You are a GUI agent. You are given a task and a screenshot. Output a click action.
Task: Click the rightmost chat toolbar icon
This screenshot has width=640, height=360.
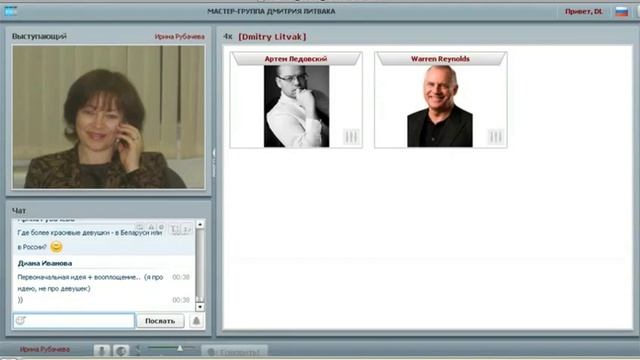[x=187, y=229]
